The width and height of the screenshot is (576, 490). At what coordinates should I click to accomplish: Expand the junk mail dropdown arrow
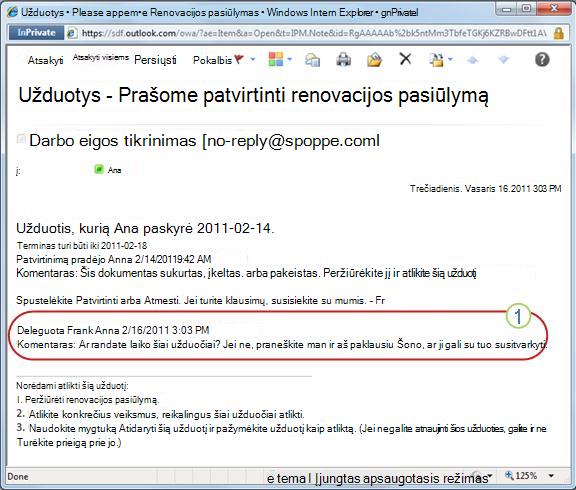(450, 59)
